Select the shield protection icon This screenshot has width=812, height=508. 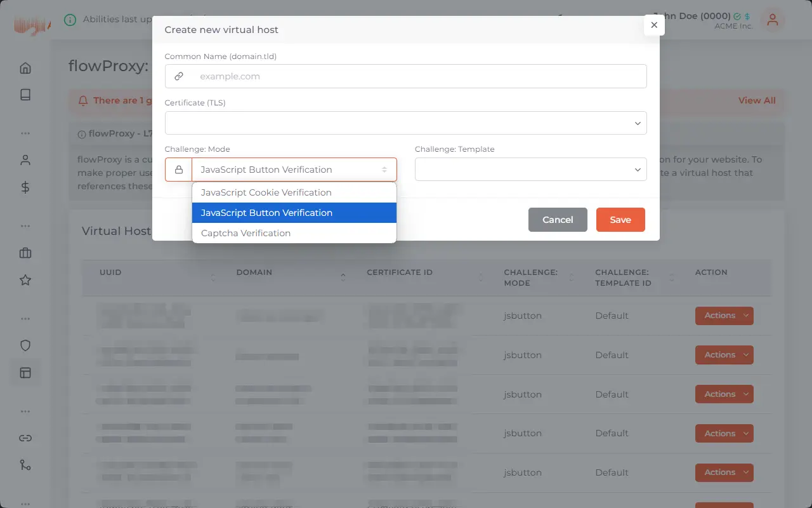point(25,345)
